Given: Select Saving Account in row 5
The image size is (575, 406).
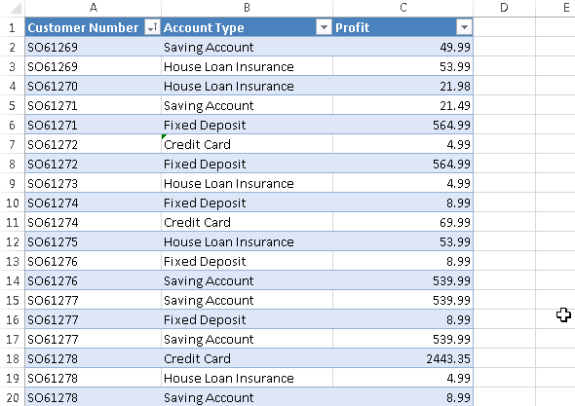Looking at the screenshot, I should (x=247, y=105).
